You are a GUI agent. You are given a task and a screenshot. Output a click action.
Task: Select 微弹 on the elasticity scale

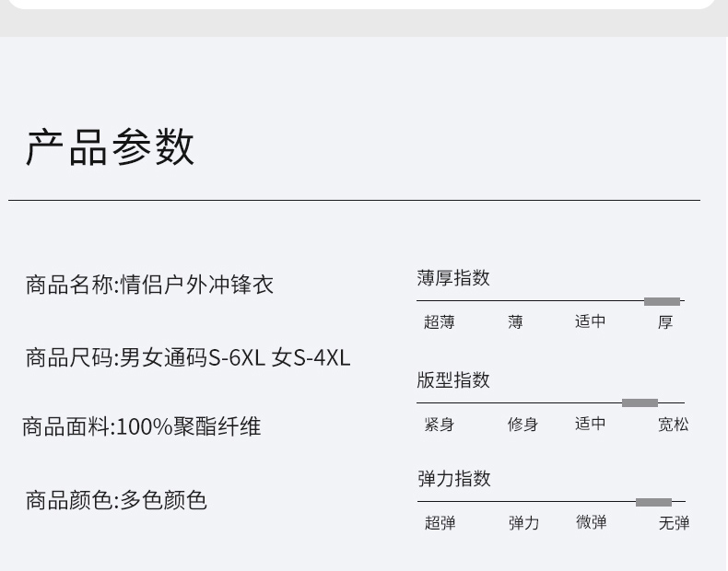pyautogui.click(x=592, y=523)
